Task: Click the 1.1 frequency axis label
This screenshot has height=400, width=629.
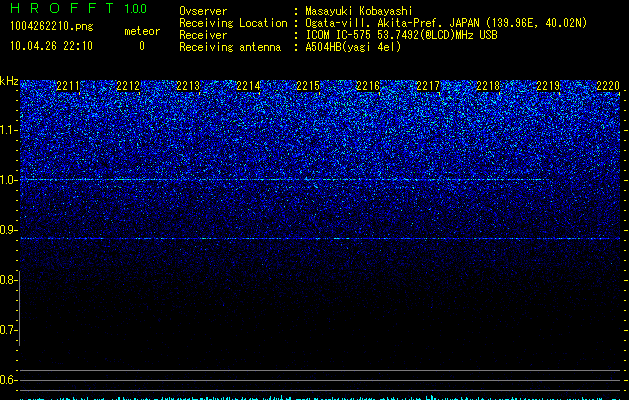Action: [9, 130]
